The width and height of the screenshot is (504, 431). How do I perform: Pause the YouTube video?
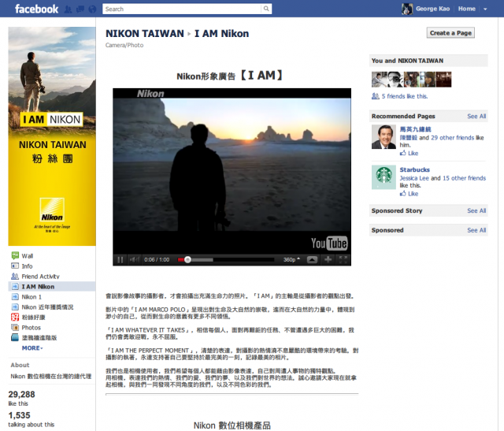(x=120, y=259)
